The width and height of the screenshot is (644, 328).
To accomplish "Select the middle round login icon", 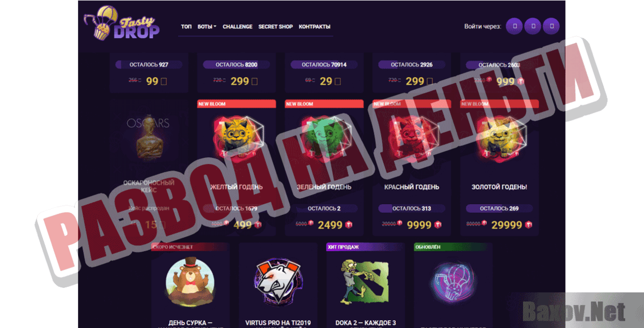I will (x=532, y=26).
